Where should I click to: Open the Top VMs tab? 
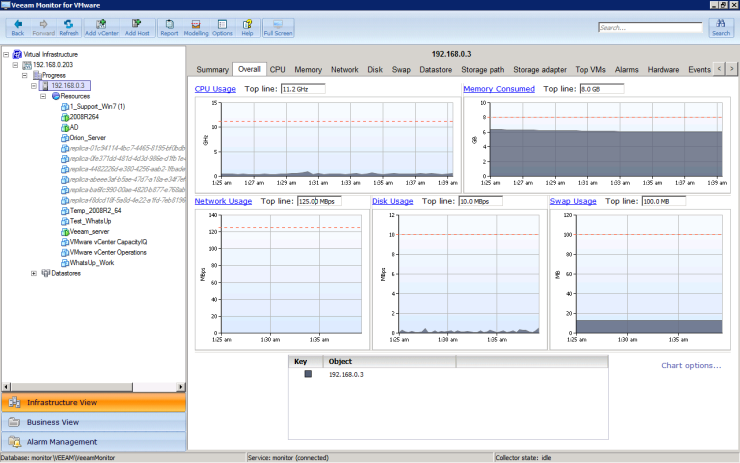click(x=590, y=69)
